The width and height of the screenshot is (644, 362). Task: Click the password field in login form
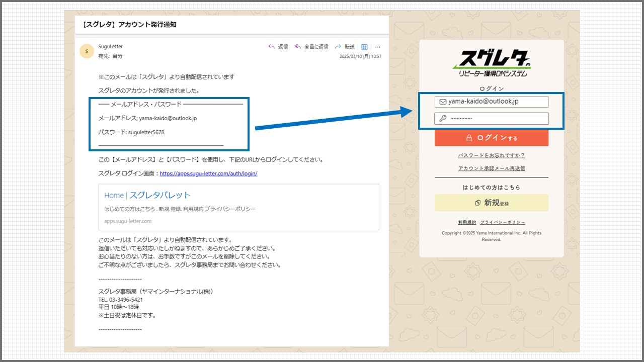coord(492,119)
